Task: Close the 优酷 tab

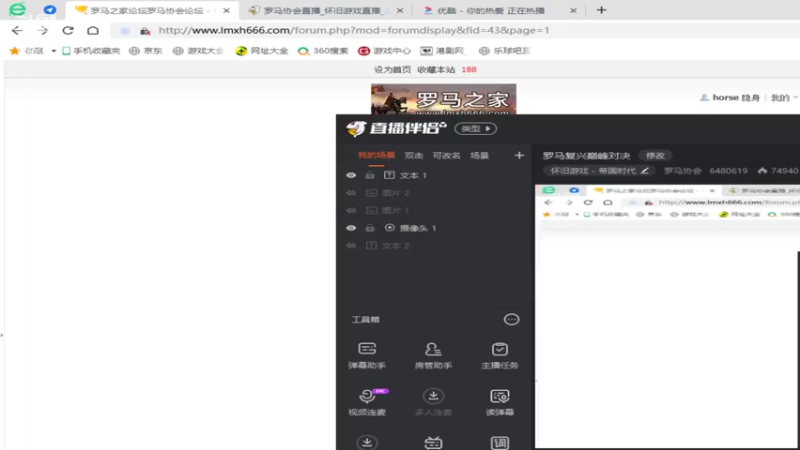Action: (573, 10)
